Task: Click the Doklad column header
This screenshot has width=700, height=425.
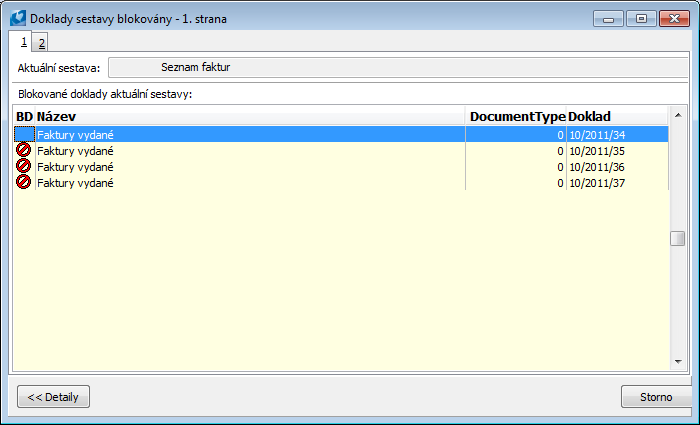Action: click(617, 117)
